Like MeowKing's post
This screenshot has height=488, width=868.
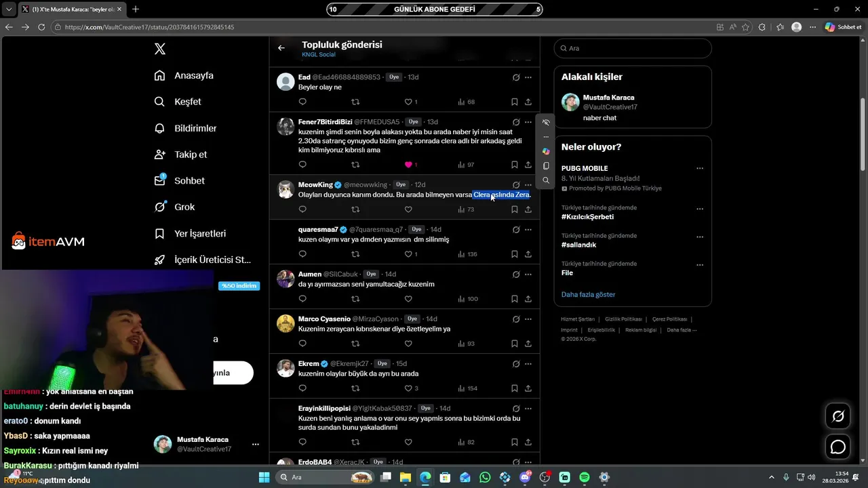(408, 209)
